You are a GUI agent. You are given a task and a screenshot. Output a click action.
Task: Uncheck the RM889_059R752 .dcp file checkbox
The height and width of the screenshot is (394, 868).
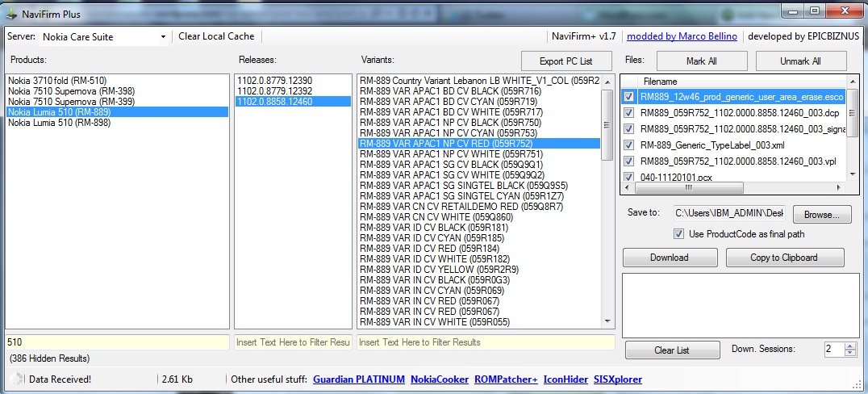click(629, 113)
